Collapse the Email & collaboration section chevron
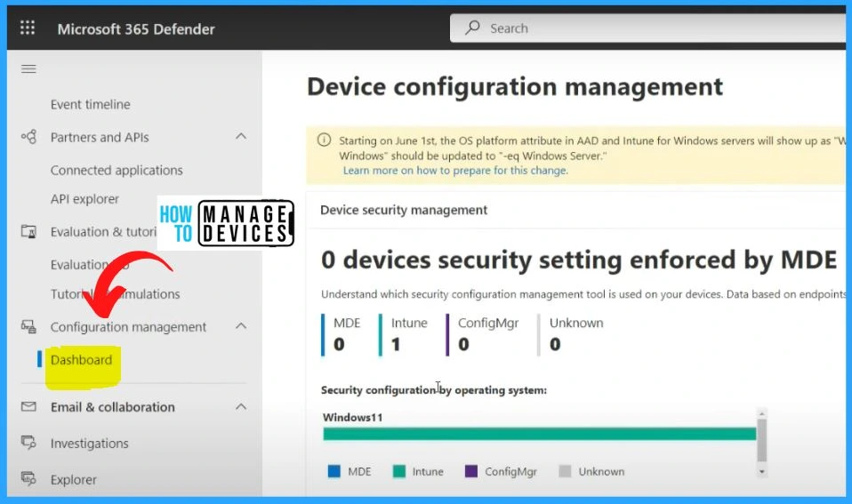Screen dimensions: 852x504 tap(241, 406)
